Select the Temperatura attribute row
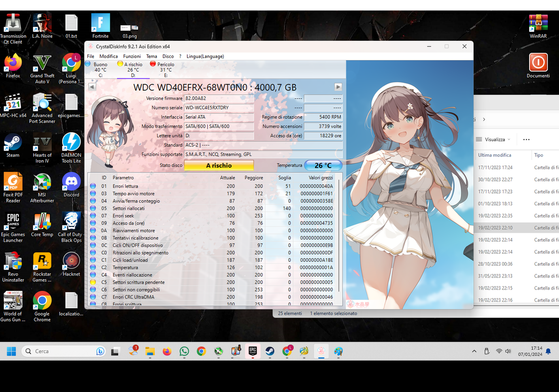The width and height of the screenshot is (559, 392). 213,267
